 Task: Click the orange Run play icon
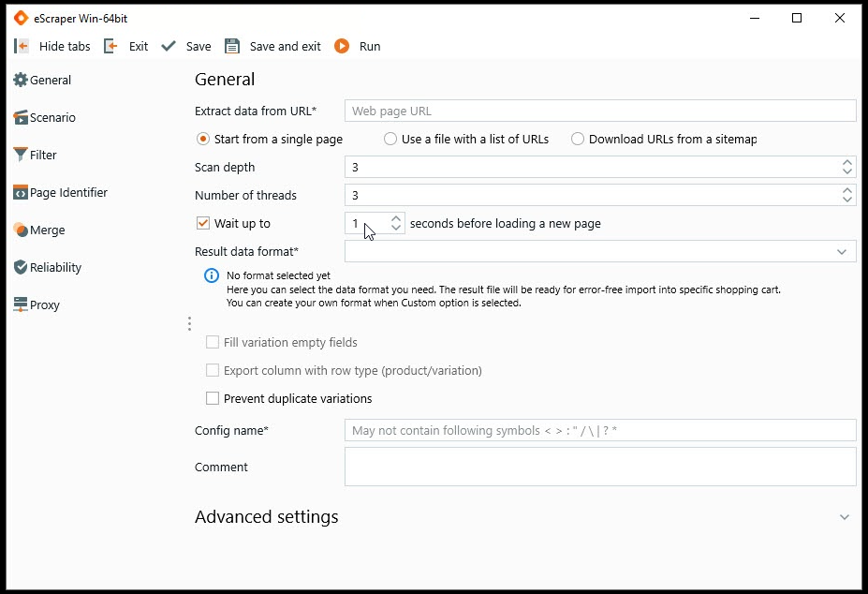coord(342,46)
